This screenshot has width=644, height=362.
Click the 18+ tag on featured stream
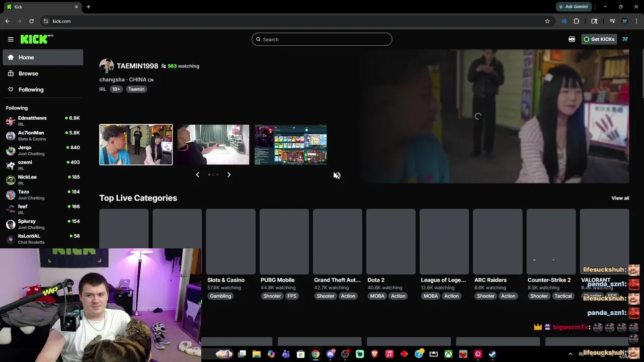click(x=116, y=89)
